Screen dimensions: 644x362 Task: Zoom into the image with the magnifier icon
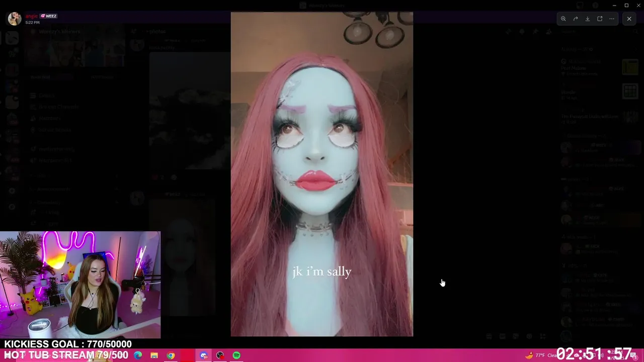(x=563, y=19)
